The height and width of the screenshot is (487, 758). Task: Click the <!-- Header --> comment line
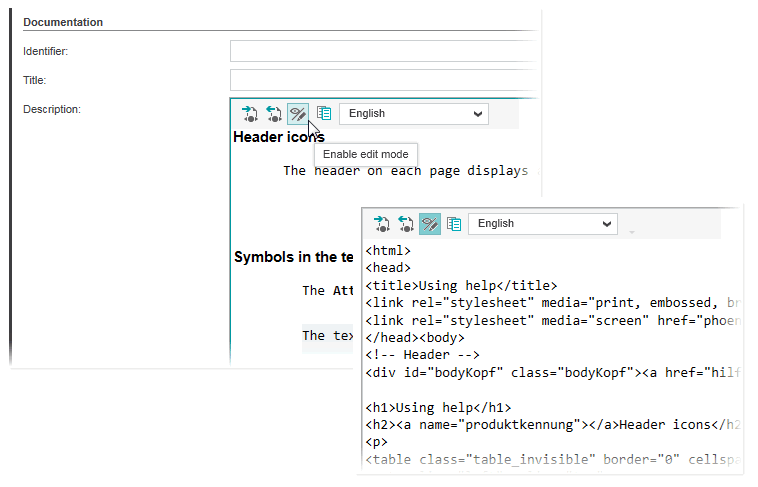[422, 355]
